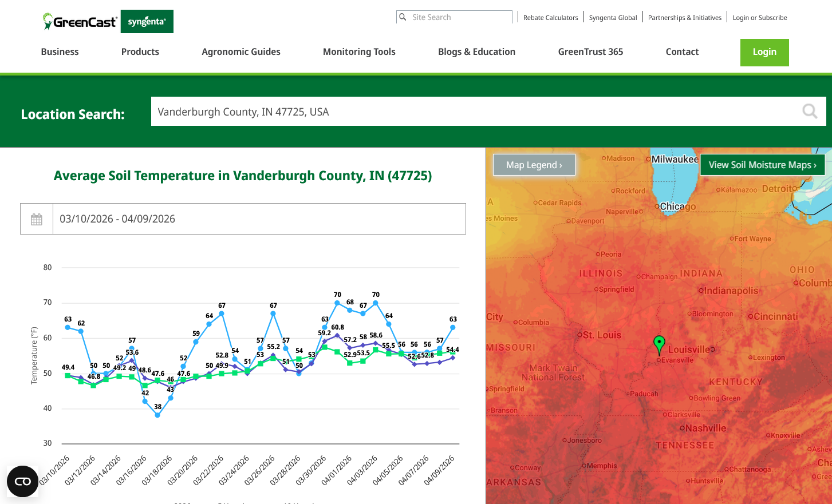Expand the Blogs & Education menu

point(476,51)
